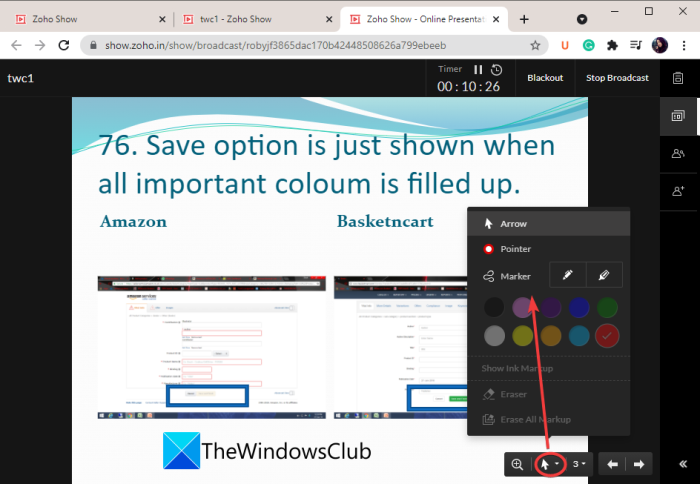Bookmark this page with the star

pyautogui.click(x=535, y=45)
